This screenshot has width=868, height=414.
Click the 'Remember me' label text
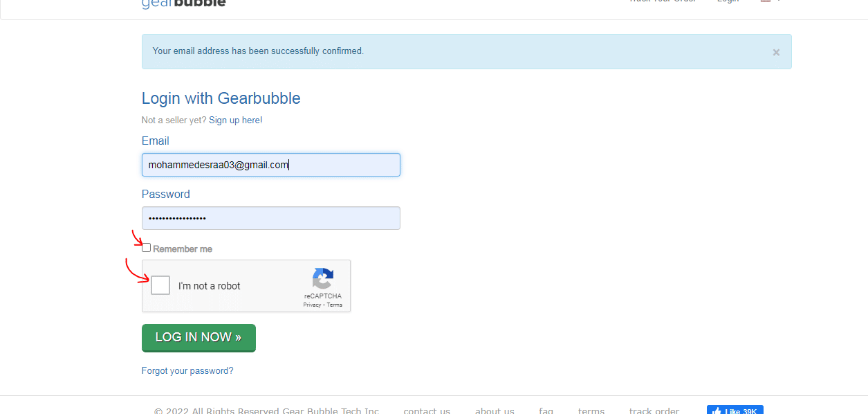pos(183,249)
